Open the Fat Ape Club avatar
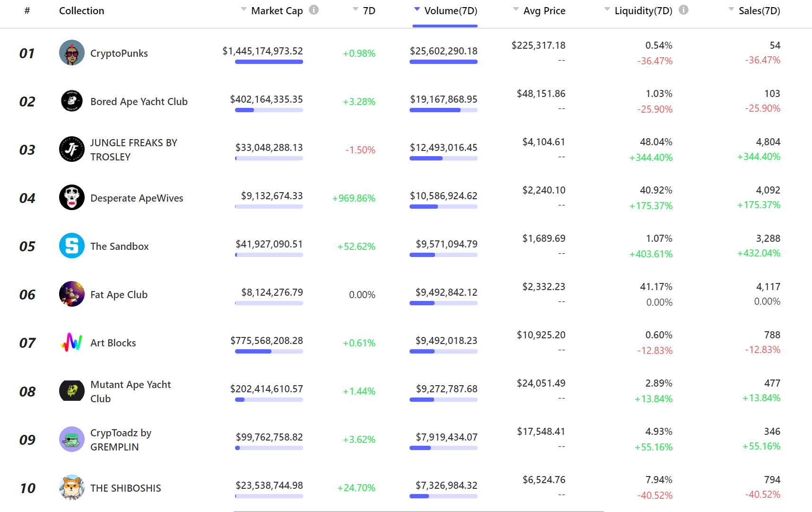Screen dimensions: 812x512 tap(72, 294)
